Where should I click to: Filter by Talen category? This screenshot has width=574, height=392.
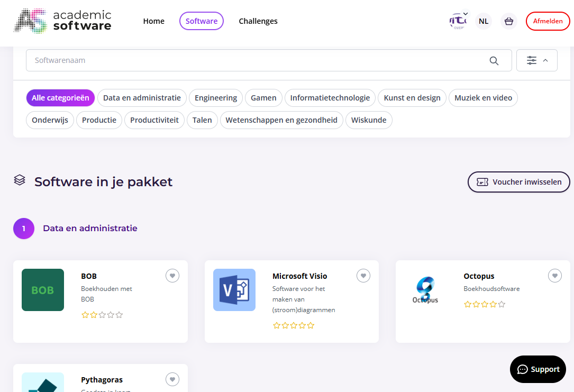click(202, 120)
